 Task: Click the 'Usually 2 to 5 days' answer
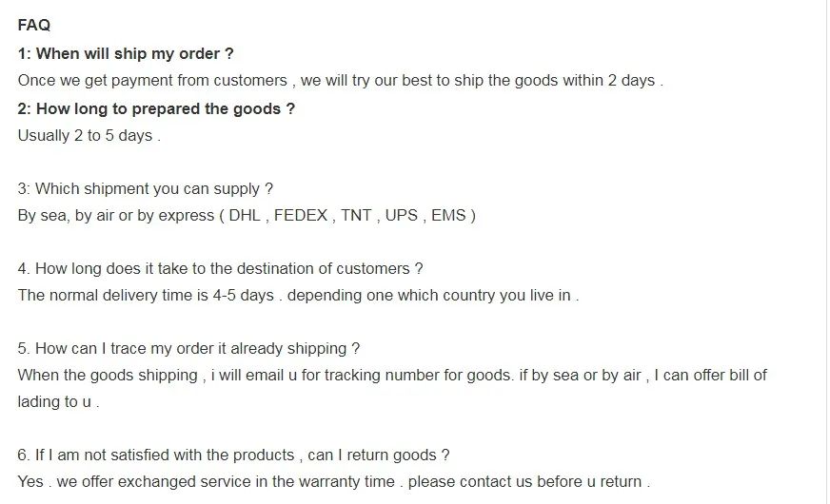[89, 135]
